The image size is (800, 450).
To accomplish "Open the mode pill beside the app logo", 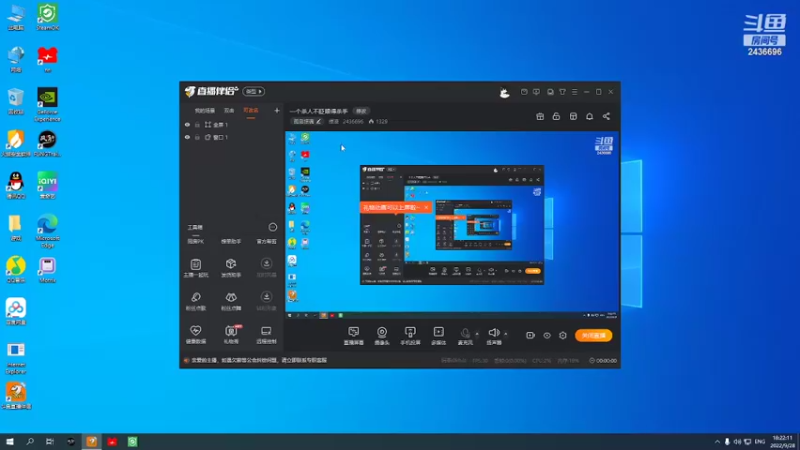I will (x=254, y=91).
